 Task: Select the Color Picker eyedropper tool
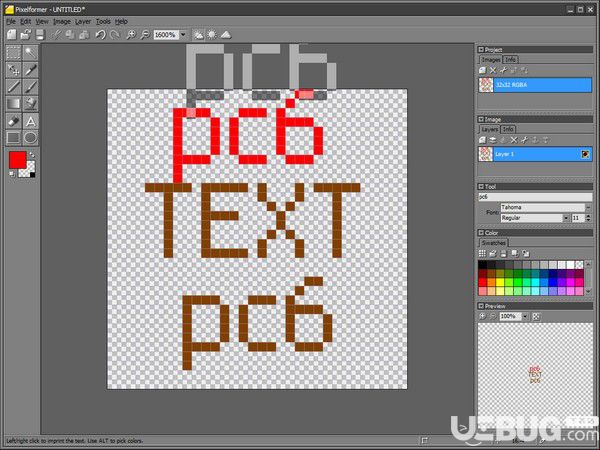[31, 70]
